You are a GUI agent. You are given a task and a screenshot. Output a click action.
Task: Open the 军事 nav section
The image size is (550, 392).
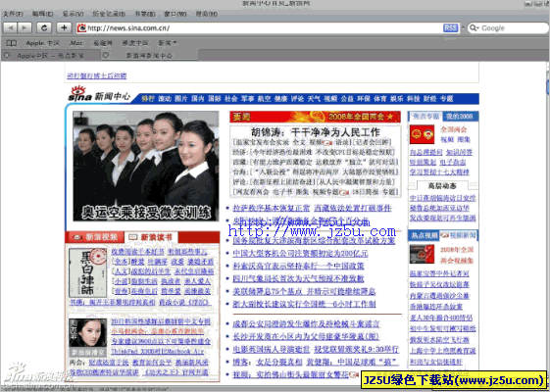247,99
